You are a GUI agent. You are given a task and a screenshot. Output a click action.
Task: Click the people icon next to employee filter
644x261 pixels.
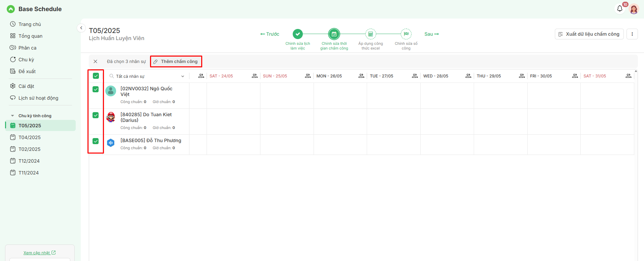(x=201, y=76)
